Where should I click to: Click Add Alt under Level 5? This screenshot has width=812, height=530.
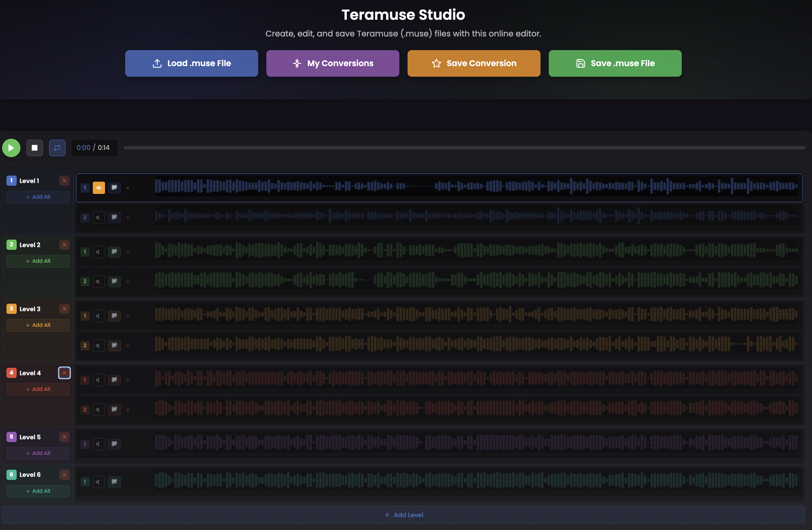(x=38, y=453)
